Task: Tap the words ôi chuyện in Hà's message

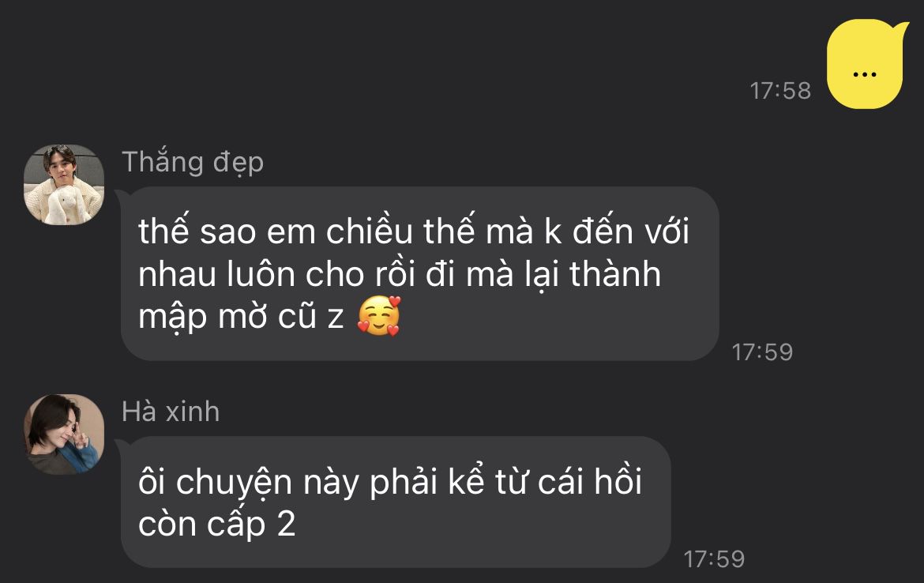Action: pos(215,483)
